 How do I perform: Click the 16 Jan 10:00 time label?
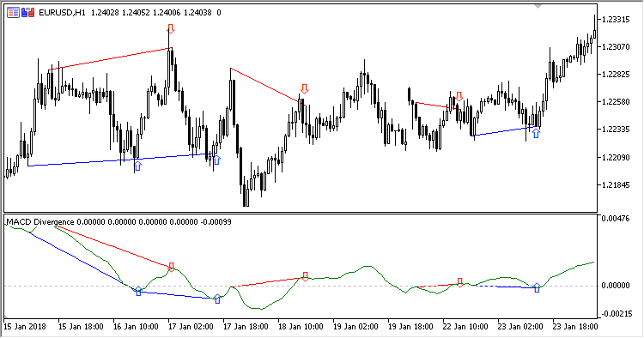tap(136, 327)
